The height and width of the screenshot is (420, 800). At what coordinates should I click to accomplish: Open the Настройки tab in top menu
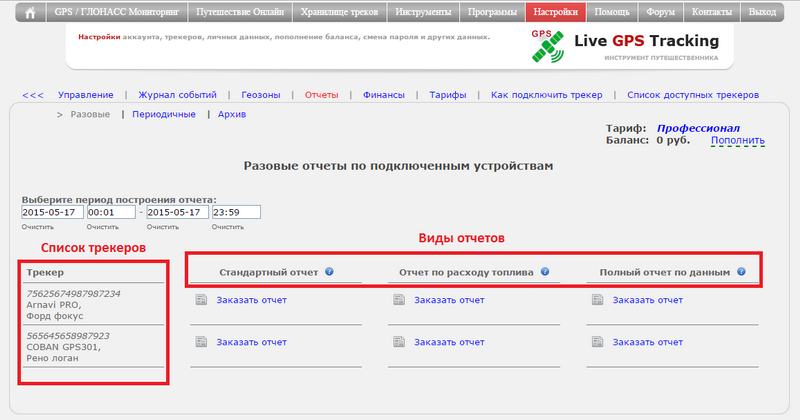click(x=555, y=13)
